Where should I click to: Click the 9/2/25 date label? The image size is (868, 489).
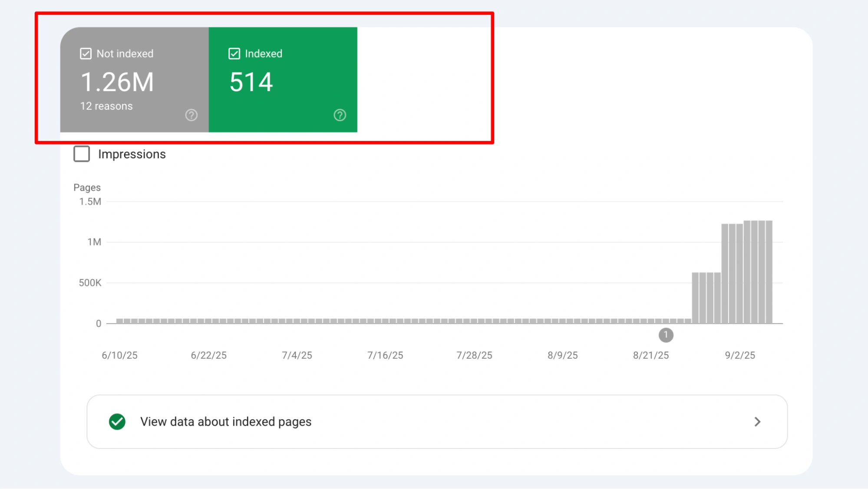tap(740, 355)
